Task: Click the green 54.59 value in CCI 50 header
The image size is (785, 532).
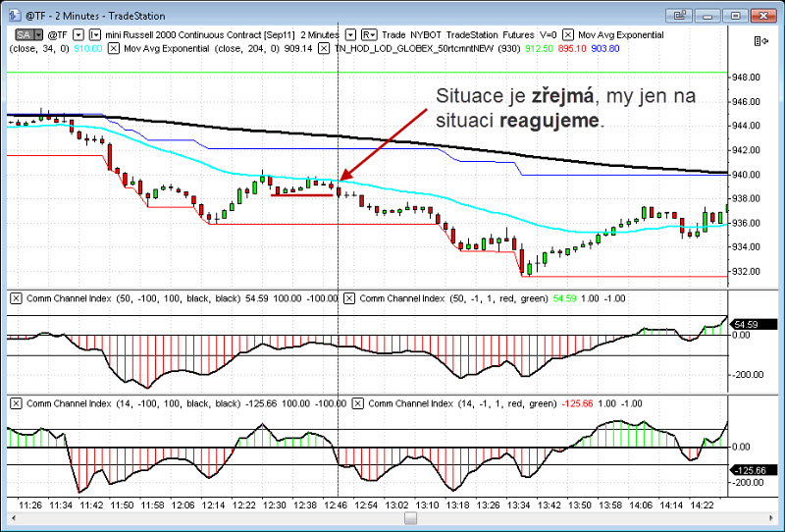Action: (x=565, y=298)
